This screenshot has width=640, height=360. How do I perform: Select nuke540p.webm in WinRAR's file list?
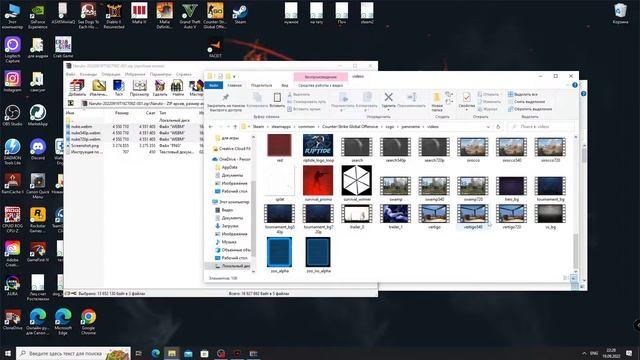[x=85, y=133]
